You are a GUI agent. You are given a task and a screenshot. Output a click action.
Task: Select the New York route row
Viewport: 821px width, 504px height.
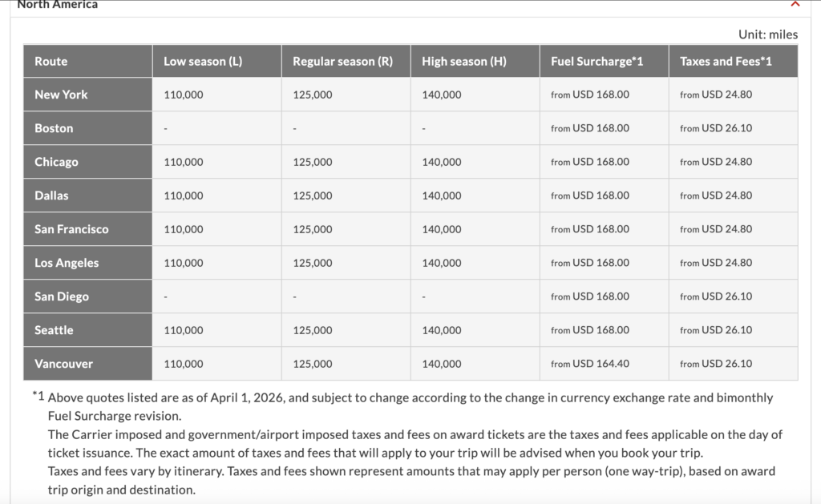tap(60, 94)
